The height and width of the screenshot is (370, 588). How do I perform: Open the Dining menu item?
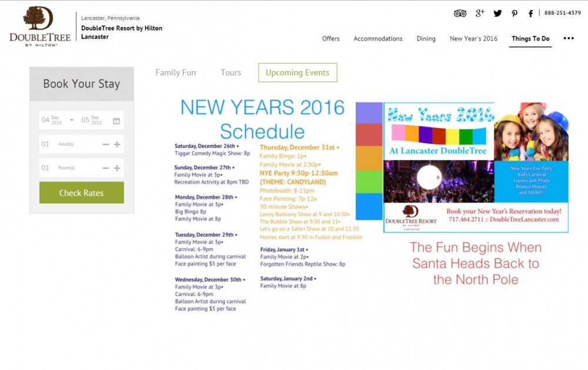tap(426, 39)
